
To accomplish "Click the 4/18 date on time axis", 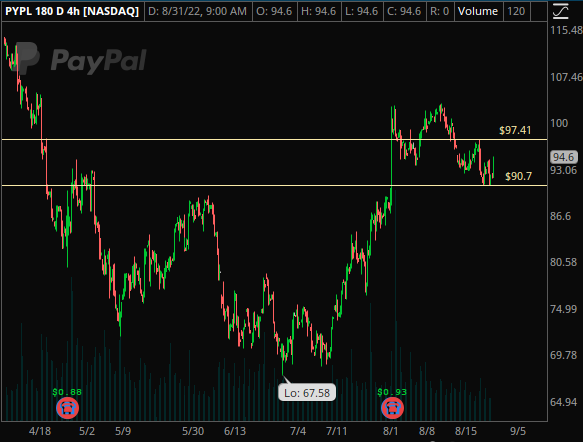I will (x=40, y=431).
